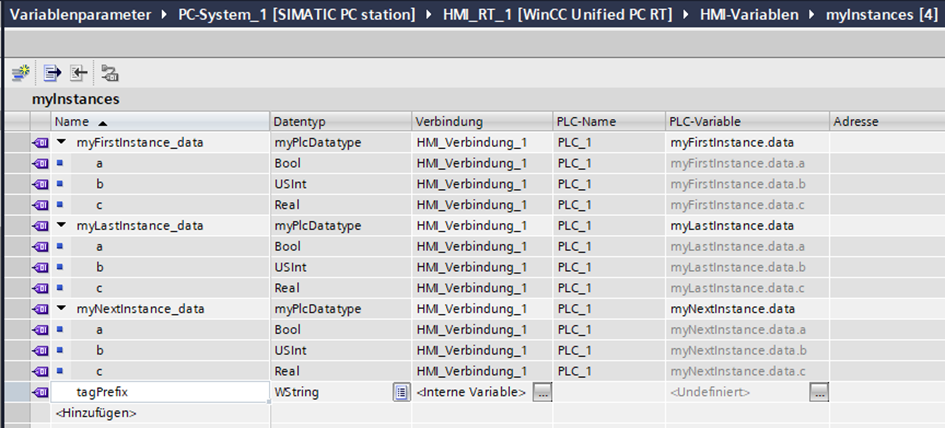Click tag icon beside myNextInstance_data row

(x=41, y=309)
